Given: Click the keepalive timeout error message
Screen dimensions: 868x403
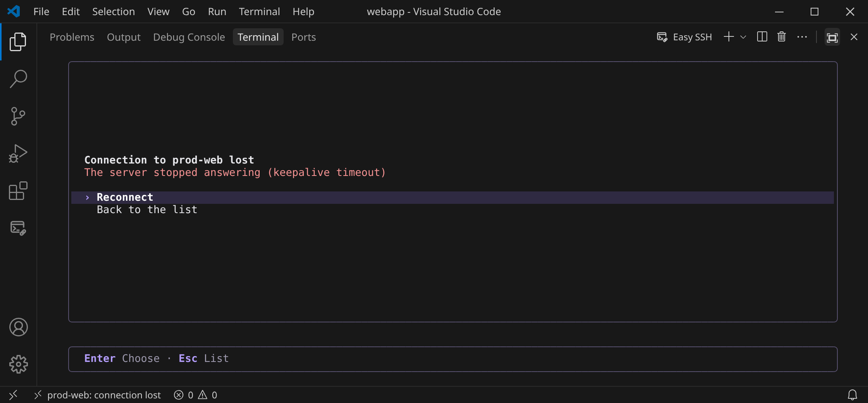Looking at the screenshot, I should (x=235, y=172).
